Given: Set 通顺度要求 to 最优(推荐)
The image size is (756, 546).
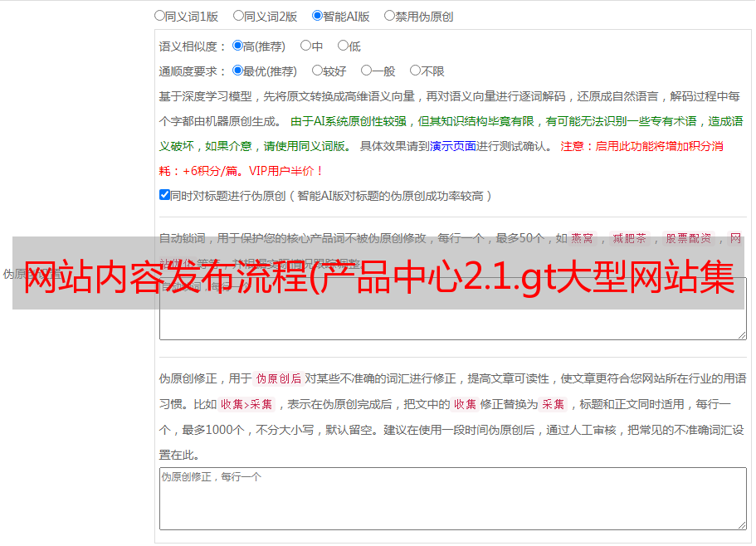Looking at the screenshot, I should tap(237, 71).
